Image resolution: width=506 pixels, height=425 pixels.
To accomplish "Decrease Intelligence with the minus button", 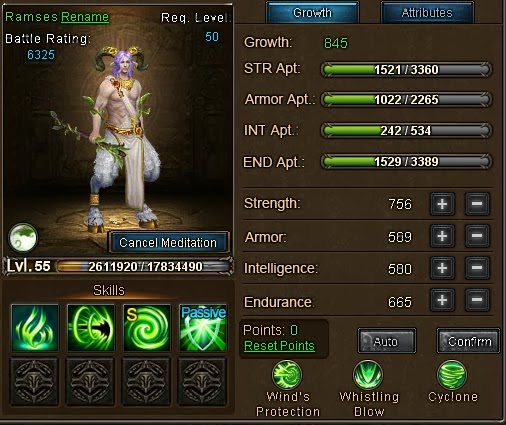I will [x=477, y=268].
